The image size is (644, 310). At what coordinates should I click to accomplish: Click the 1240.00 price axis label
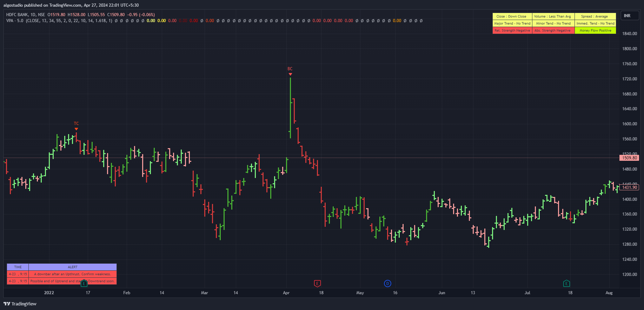pyautogui.click(x=630, y=259)
